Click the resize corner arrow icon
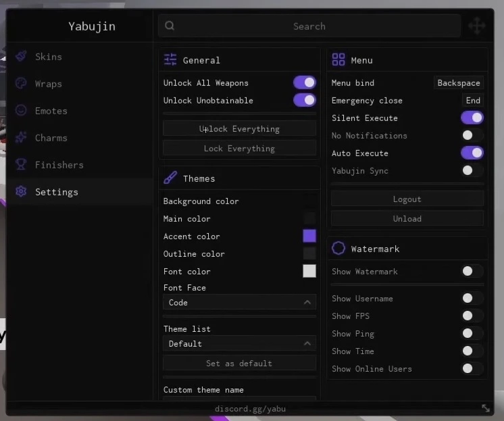This screenshot has width=504, height=421. coord(486,408)
